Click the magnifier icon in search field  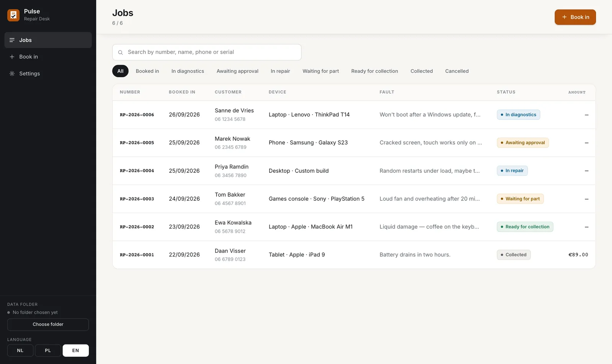coord(120,52)
